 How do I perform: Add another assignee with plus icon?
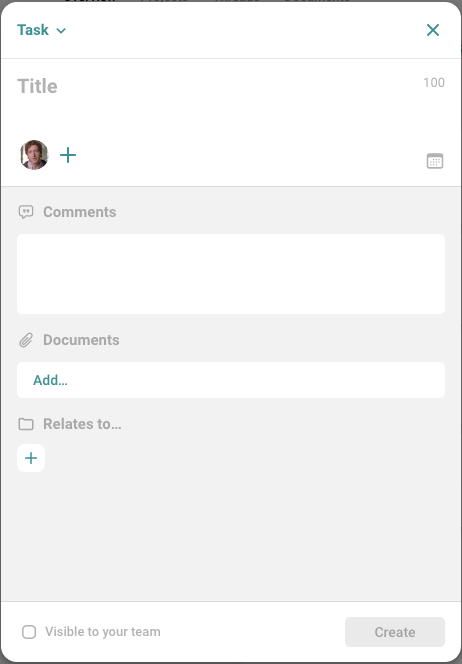[68, 155]
